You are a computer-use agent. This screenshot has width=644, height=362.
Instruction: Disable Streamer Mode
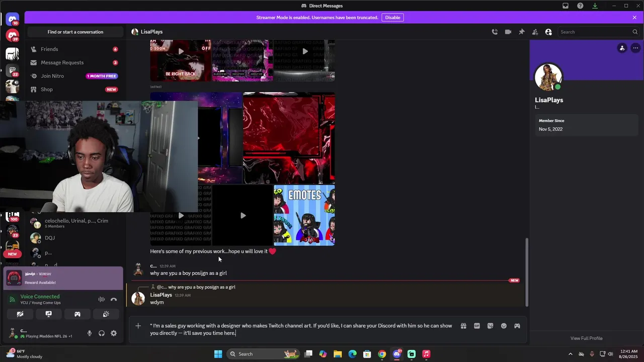[x=393, y=18]
